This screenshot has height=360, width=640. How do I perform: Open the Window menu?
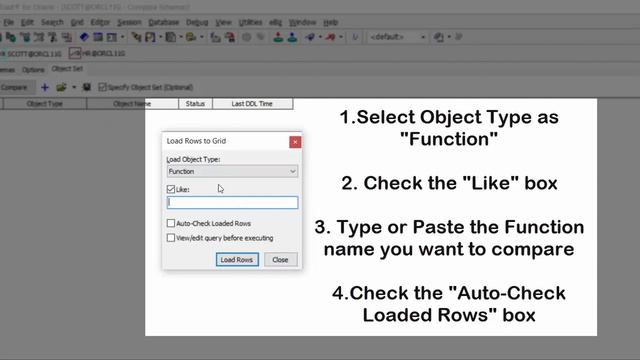[302, 22]
